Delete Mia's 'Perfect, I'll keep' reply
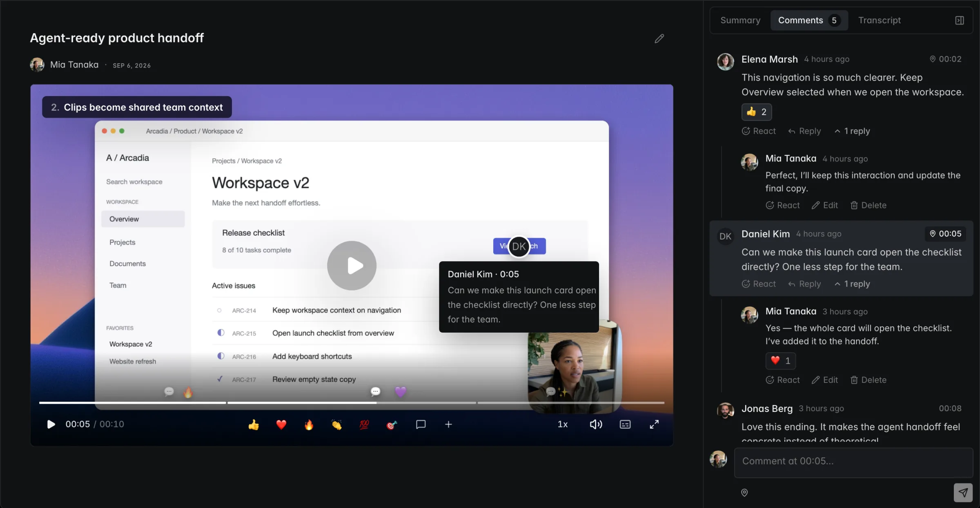Viewport: 980px width, 508px height. (x=869, y=205)
